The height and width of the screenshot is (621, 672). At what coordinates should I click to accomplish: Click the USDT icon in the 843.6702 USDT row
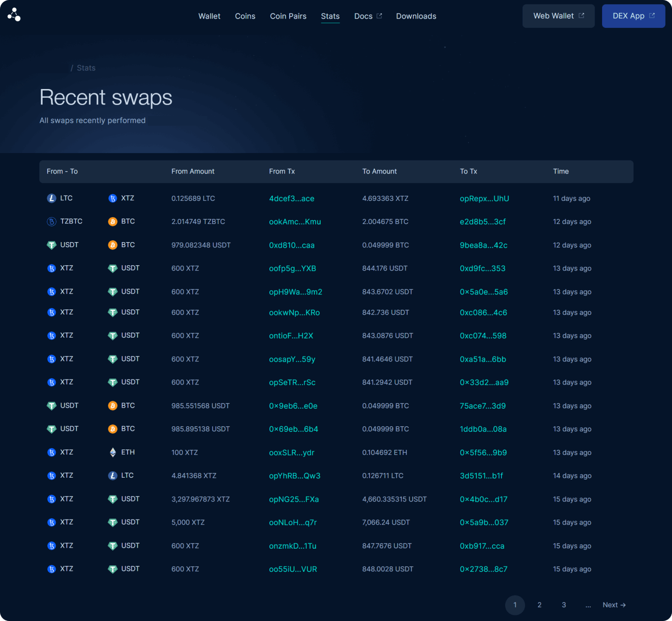(113, 292)
